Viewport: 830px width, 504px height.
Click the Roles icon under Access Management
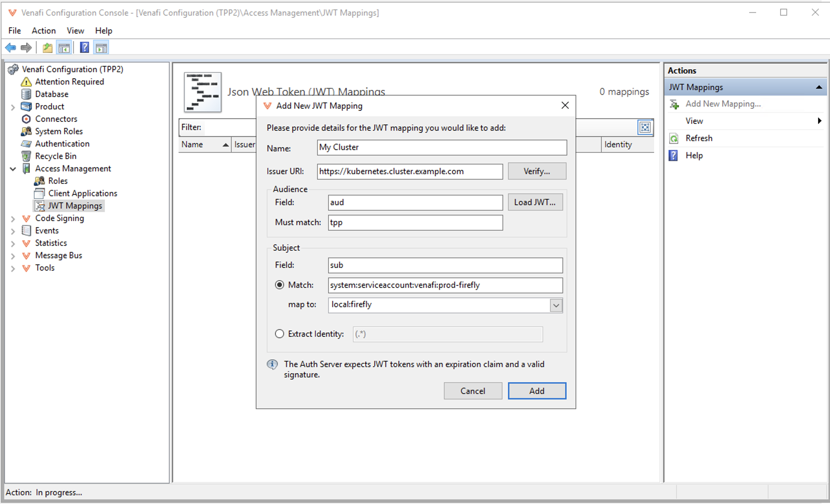point(39,181)
